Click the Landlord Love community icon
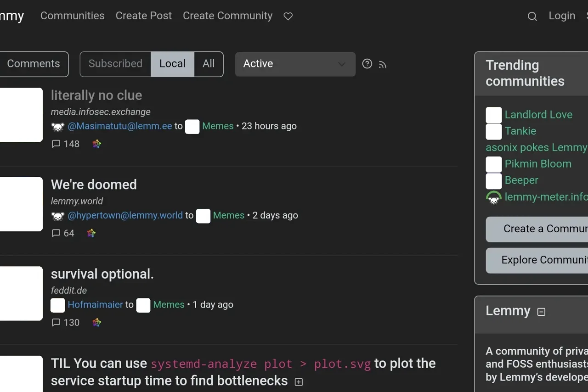588x392 pixels. [494, 115]
